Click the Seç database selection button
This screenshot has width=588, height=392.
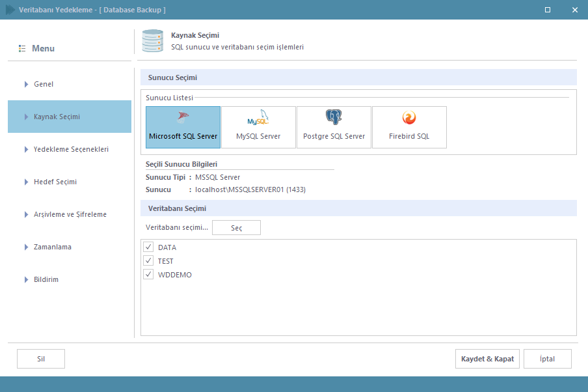pos(236,228)
